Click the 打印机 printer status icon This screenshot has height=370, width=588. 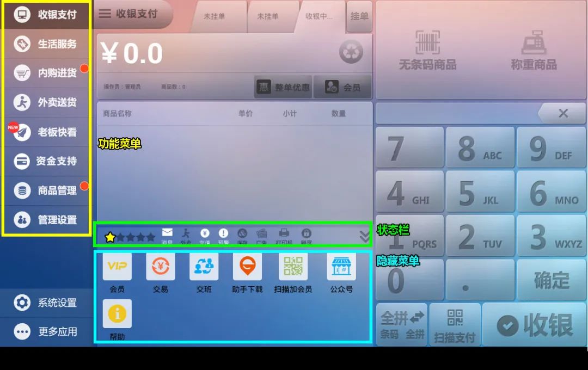(x=284, y=236)
